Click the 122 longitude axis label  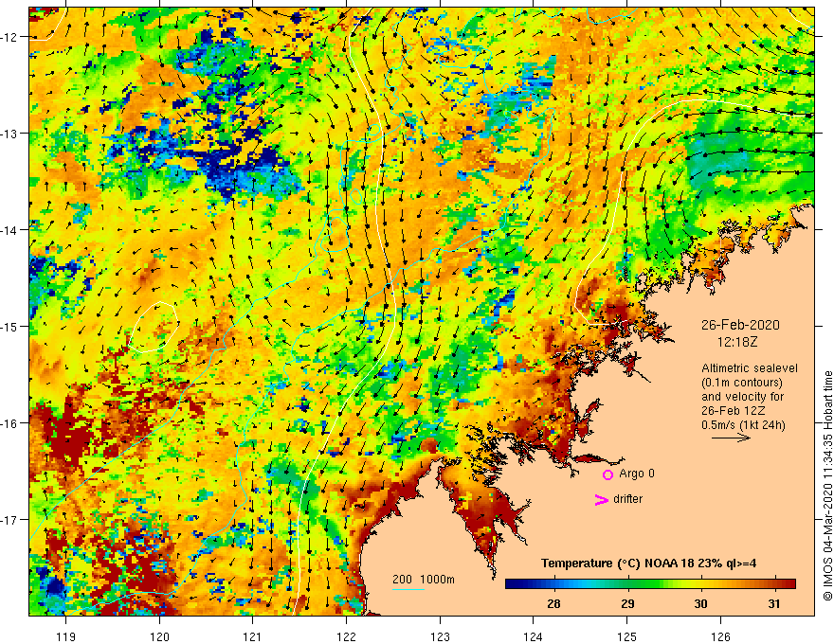[x=346, y=636]
